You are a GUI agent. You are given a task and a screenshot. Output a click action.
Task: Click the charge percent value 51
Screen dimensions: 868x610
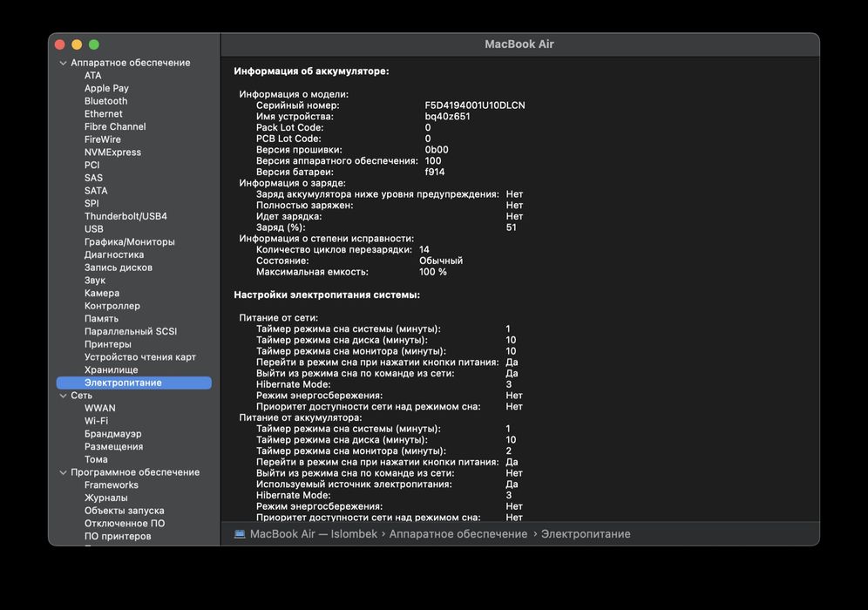(x=511, y=227)
